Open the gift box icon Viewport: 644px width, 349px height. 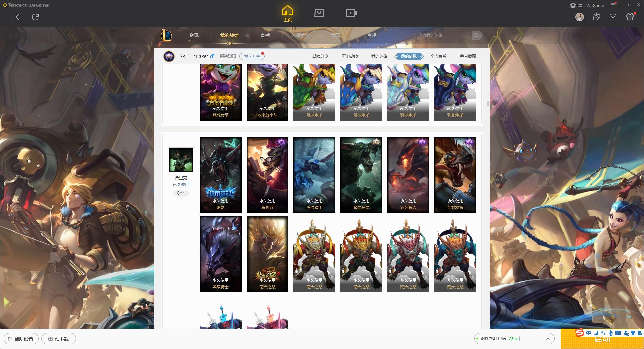coord(630,17)
